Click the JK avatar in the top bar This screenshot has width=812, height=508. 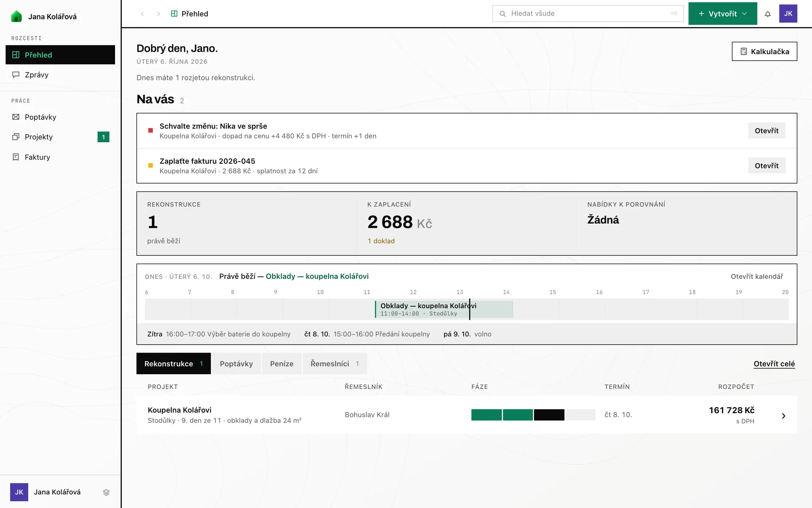[x=788, y=14]
